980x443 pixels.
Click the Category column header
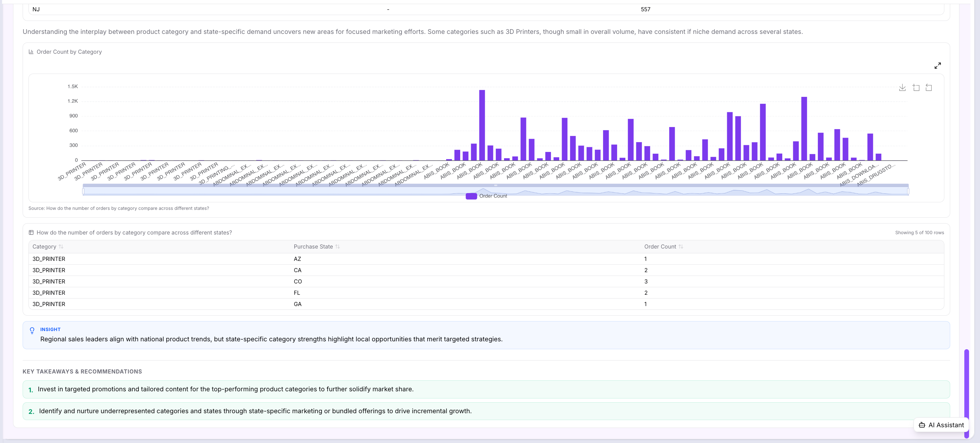pos(44,246)
